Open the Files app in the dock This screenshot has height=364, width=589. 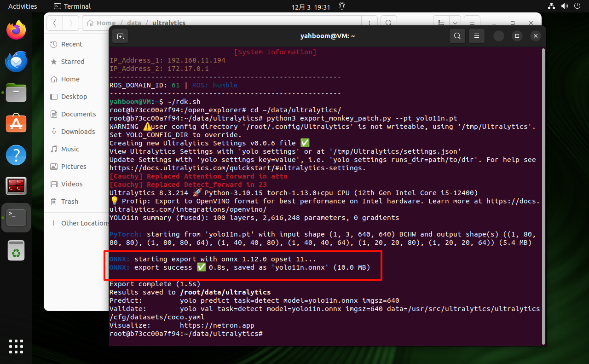pos(16,92)
